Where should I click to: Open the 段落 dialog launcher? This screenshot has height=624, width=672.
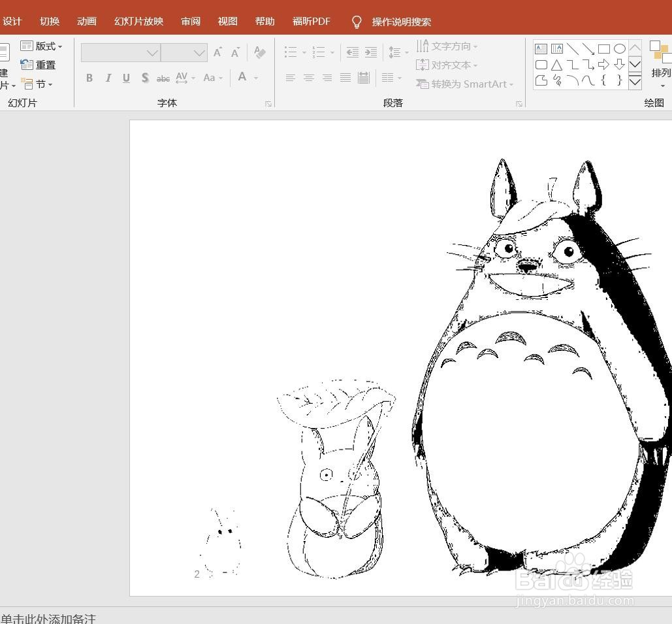pyautogui.click(x=519, y=104)
